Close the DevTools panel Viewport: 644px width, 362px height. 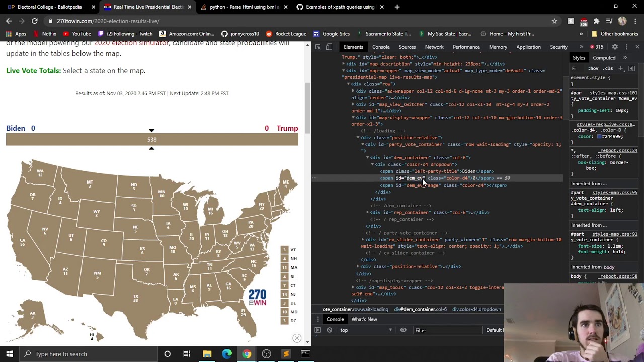point(637,47)
